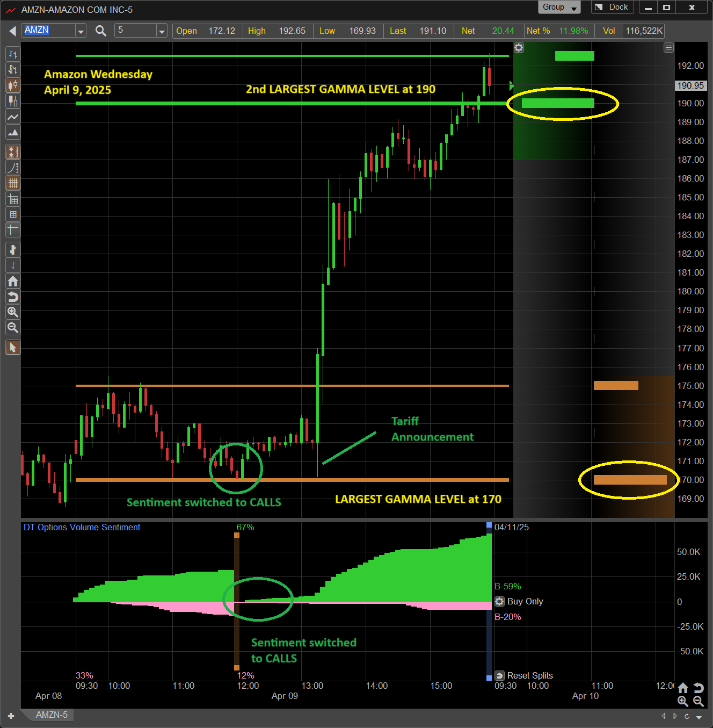Open the chart panel menu icon
Viewport: 713px width, 728px height.
pos(668,48)
